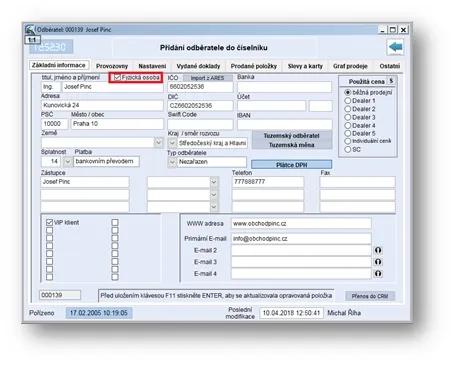
Task: Click the IBAN input field
Action: pyautogui.click(x=284, y=124)
